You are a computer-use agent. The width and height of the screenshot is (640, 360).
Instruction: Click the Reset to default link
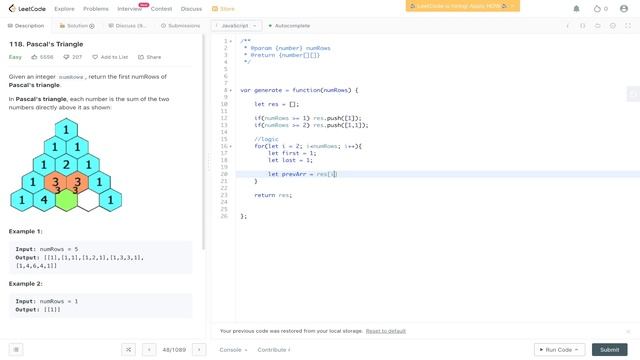coord(385,331)
